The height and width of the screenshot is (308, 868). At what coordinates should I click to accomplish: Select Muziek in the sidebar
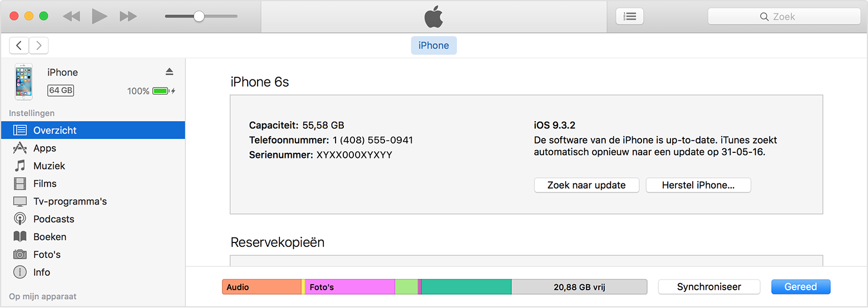93,166
